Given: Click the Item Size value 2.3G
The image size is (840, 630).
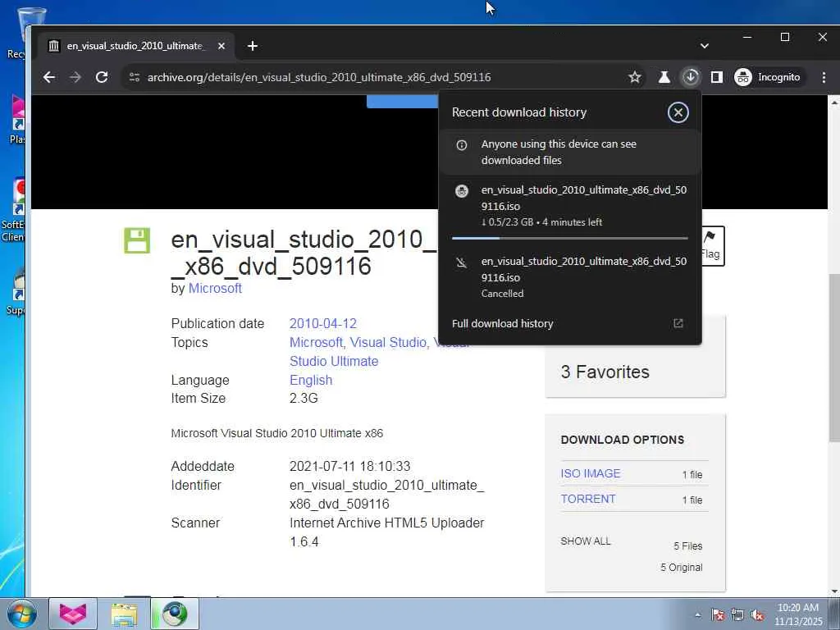Looking at the screenshot, I should click(304, 398).
